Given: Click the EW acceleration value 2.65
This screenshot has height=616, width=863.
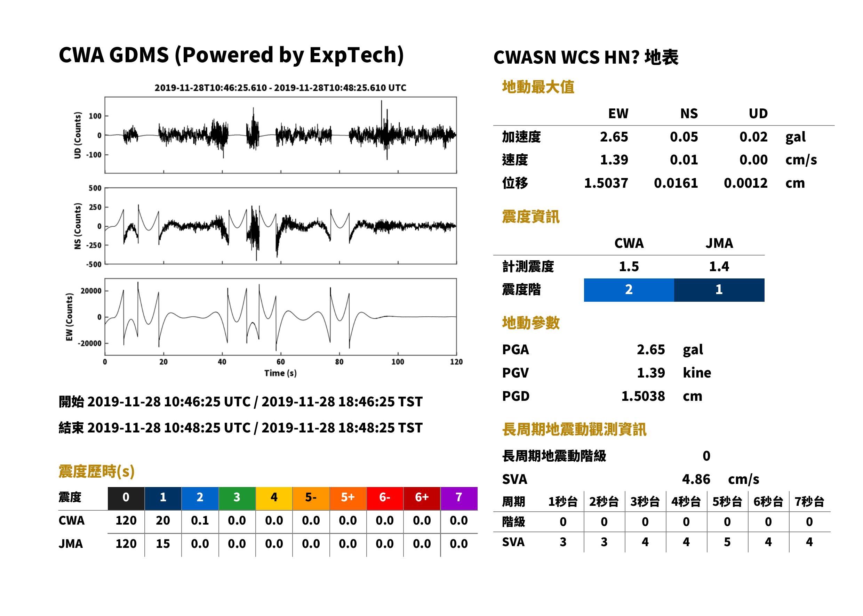Looking at the screenshot, I should [614, 137].
